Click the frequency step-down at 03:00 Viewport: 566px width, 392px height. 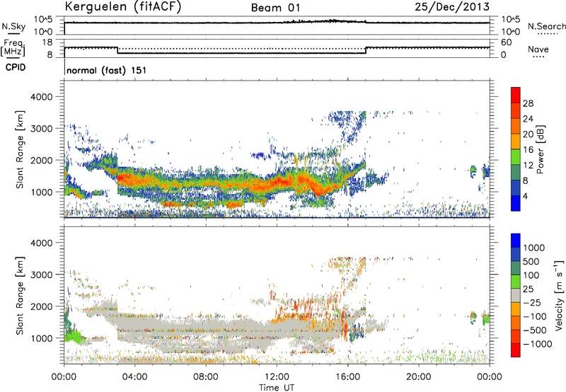[117, 50]
